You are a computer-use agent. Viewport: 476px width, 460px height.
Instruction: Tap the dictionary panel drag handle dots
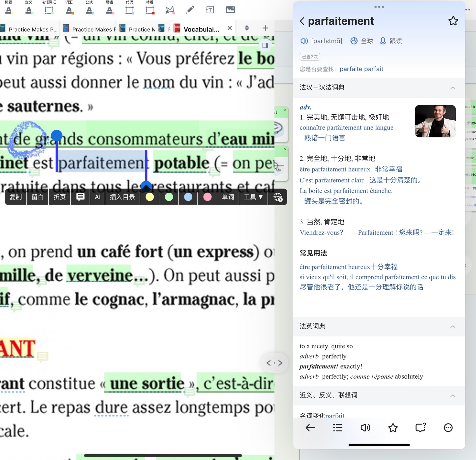[x=379, y=7]
